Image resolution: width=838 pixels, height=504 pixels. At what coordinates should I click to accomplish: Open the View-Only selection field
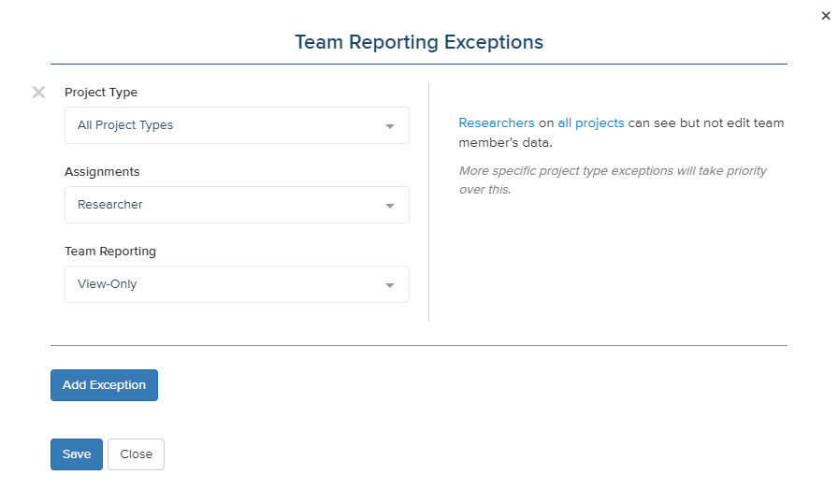237,284
